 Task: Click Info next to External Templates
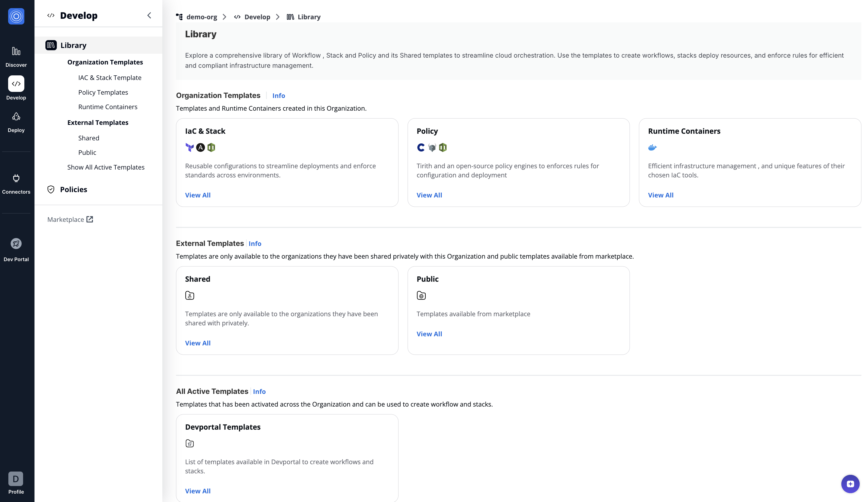(255, 244)
